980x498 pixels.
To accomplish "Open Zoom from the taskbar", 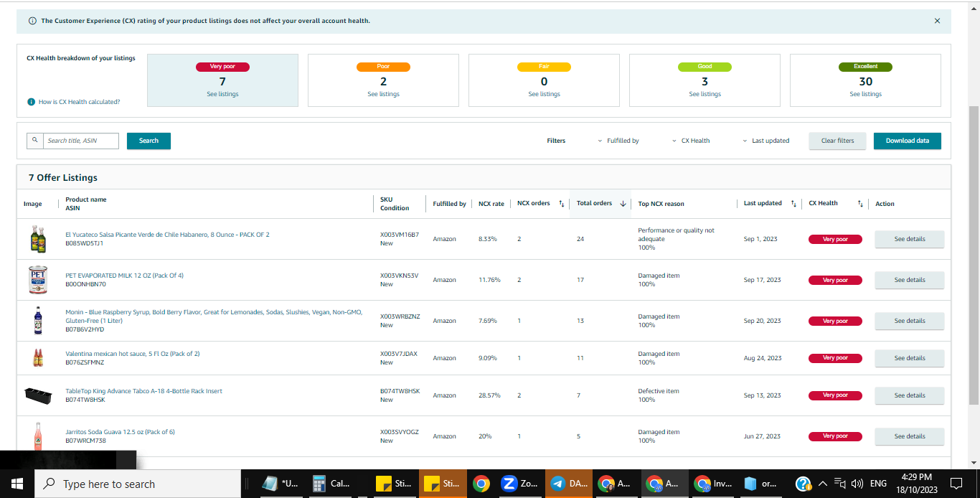I will pos(519,484).
